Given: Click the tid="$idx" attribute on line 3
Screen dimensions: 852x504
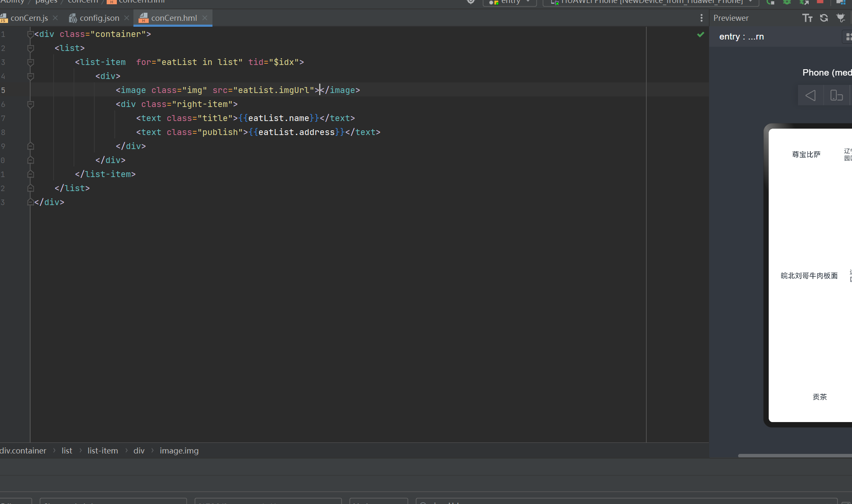Looking at the screenshot, I should pos(274,62).
